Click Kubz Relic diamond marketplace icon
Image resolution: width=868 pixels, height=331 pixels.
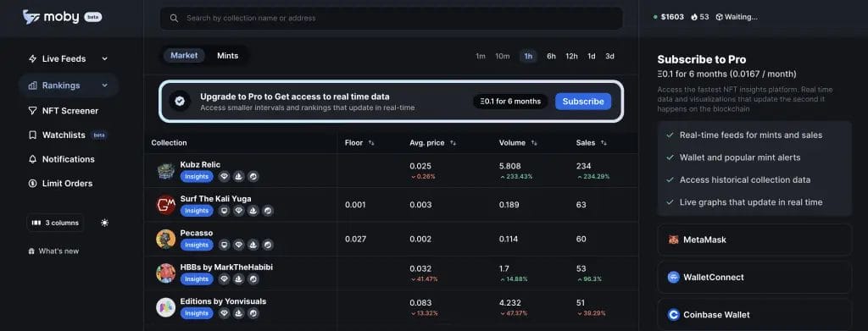pos(224,176)
